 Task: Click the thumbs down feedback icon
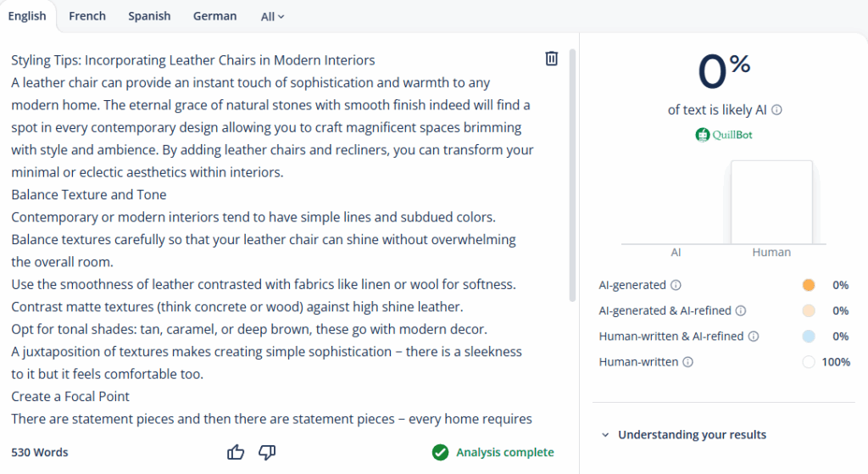coord(267,453)
